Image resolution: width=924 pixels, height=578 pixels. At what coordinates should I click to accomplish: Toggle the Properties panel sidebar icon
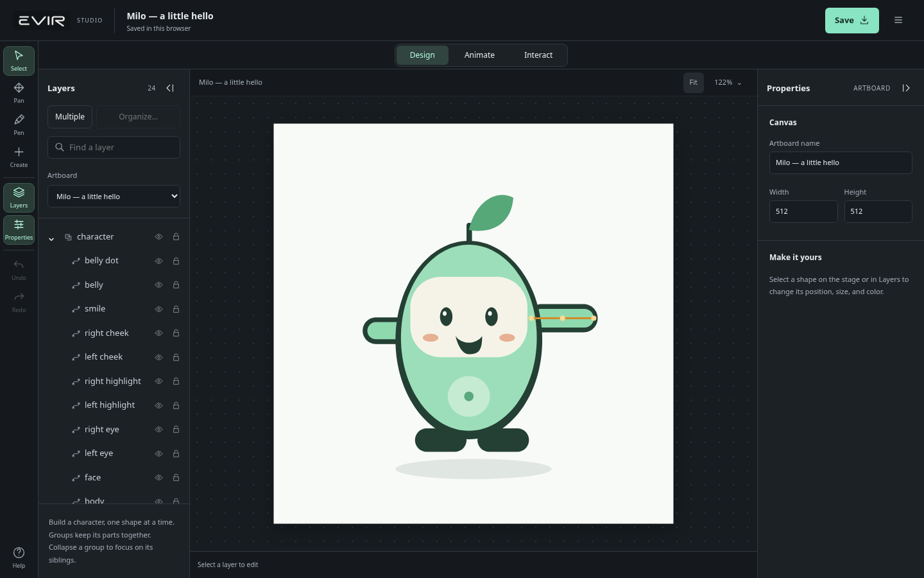(19, 230)
